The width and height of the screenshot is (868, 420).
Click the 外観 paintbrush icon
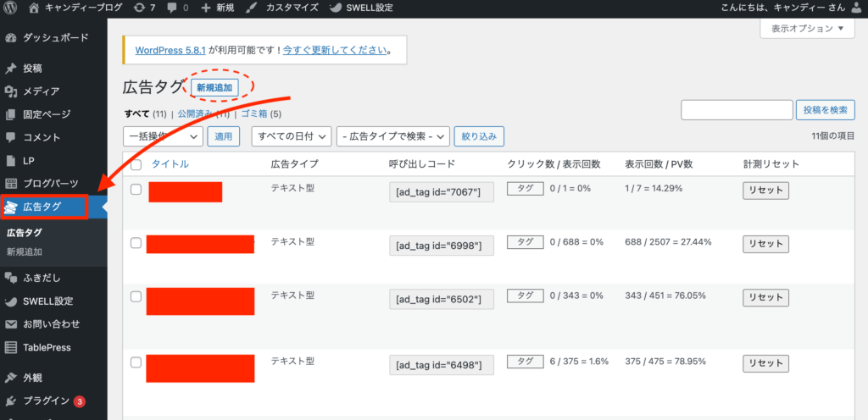pos(11,378)
